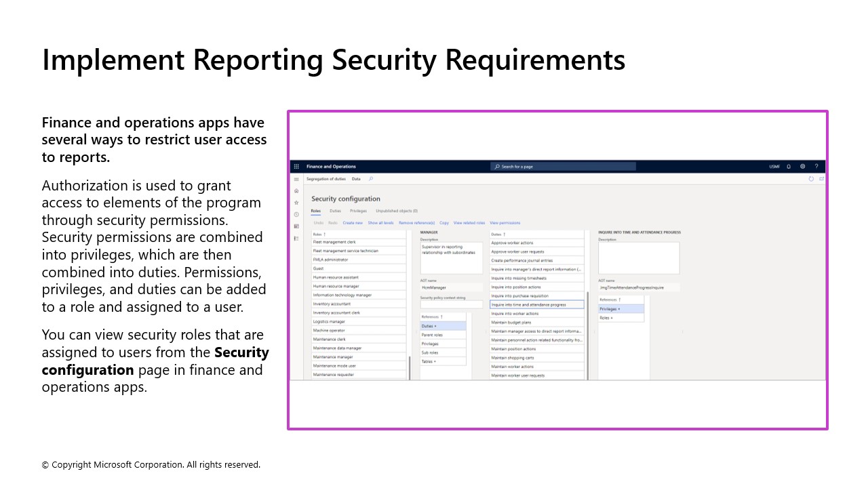
Task: Open the Settings gear in the top bar
Action: coord(803,166)
